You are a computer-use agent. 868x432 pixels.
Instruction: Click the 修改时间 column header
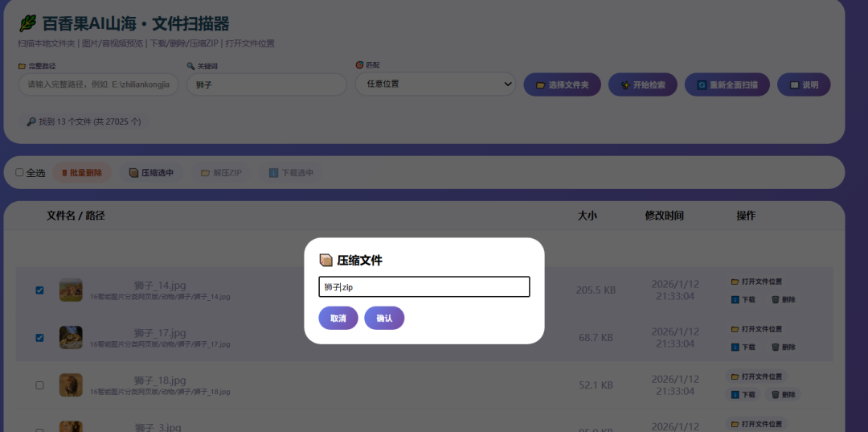coord(665,216)
